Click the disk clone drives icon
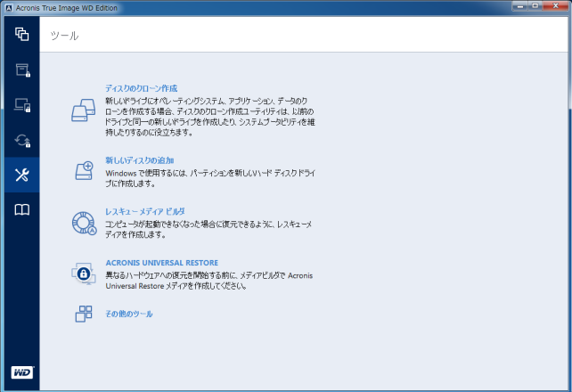Screen dimensions: 572x392 coord(84,110)
